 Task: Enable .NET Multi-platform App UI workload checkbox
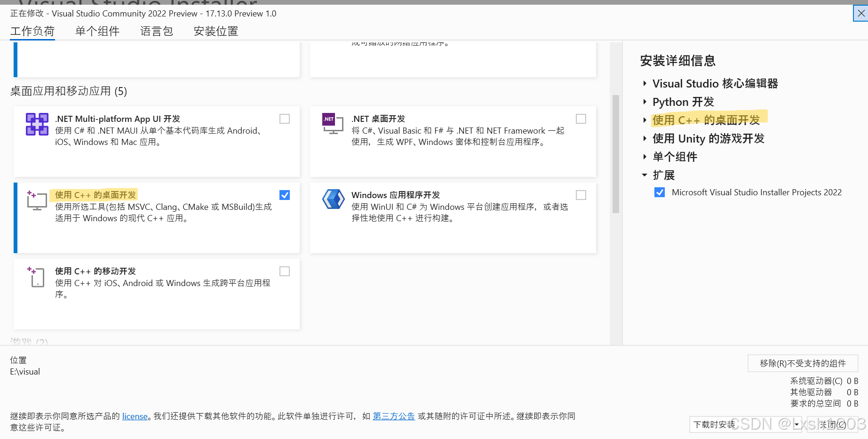coord(285,119)
